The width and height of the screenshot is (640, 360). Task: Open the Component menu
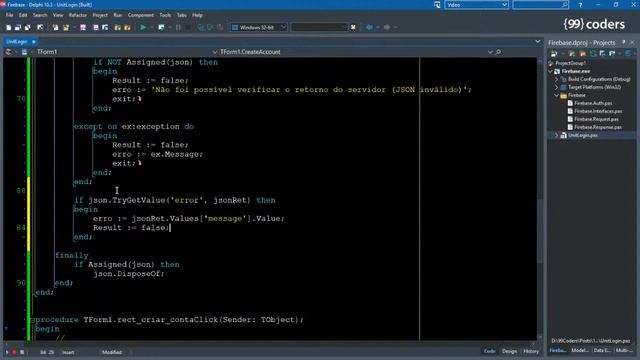pos(141,15)
